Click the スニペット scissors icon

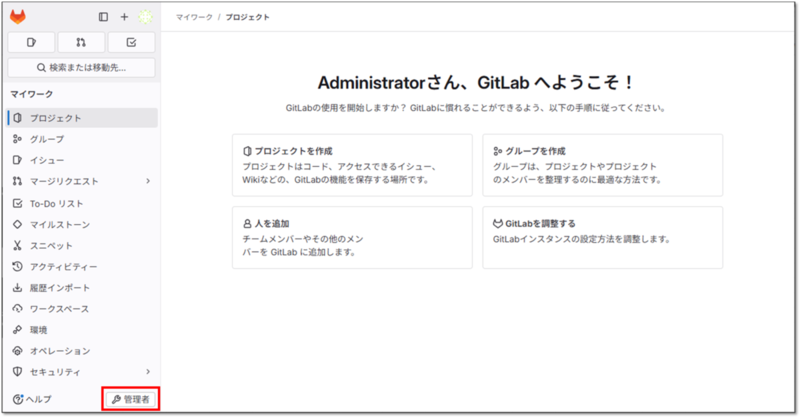pyautogui.click(x=17, y=245)
